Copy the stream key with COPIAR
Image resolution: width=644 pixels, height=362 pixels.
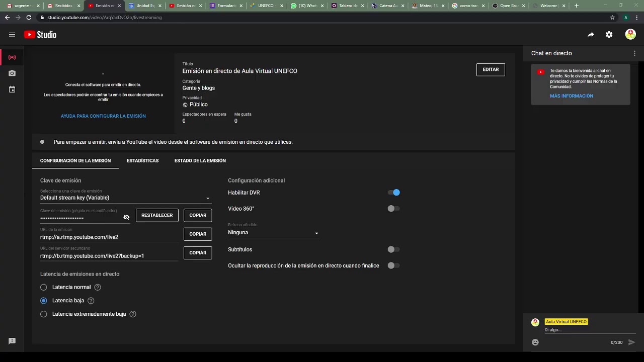(x=198, y=215)
